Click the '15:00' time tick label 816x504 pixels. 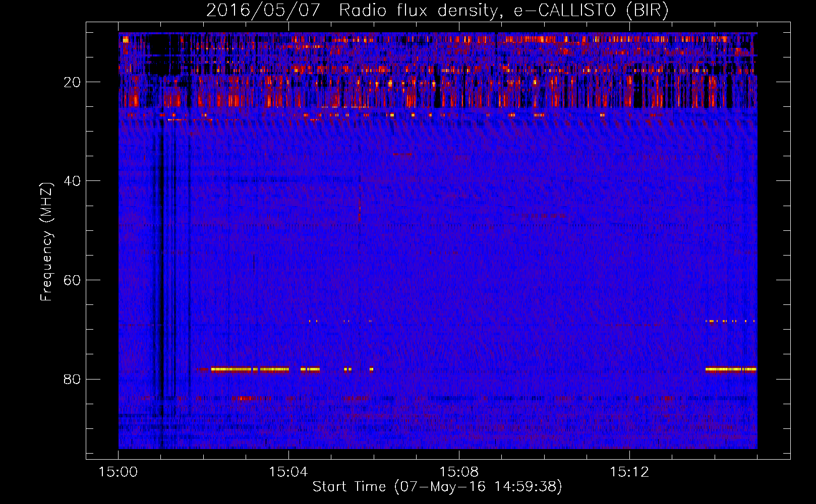(119, 472)
